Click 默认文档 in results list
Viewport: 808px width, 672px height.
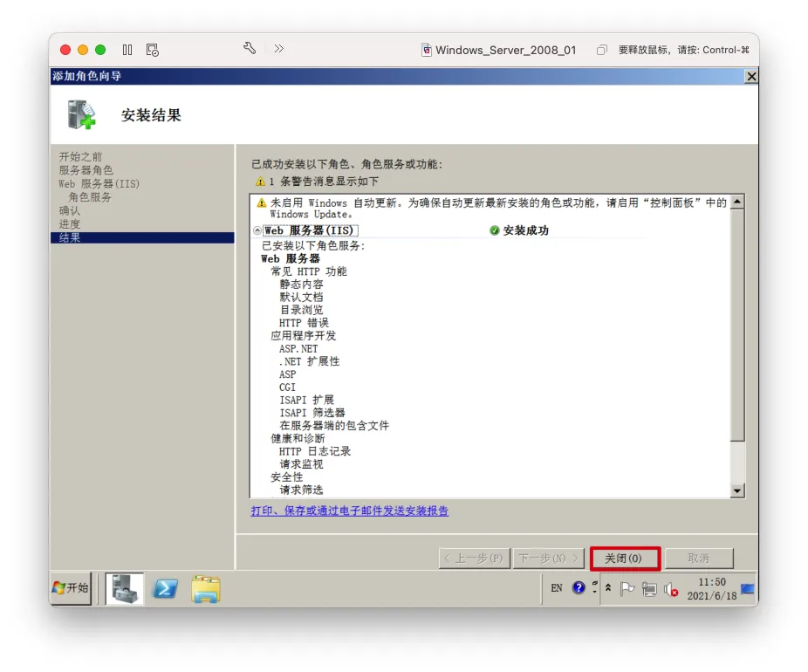coord(301,298)
